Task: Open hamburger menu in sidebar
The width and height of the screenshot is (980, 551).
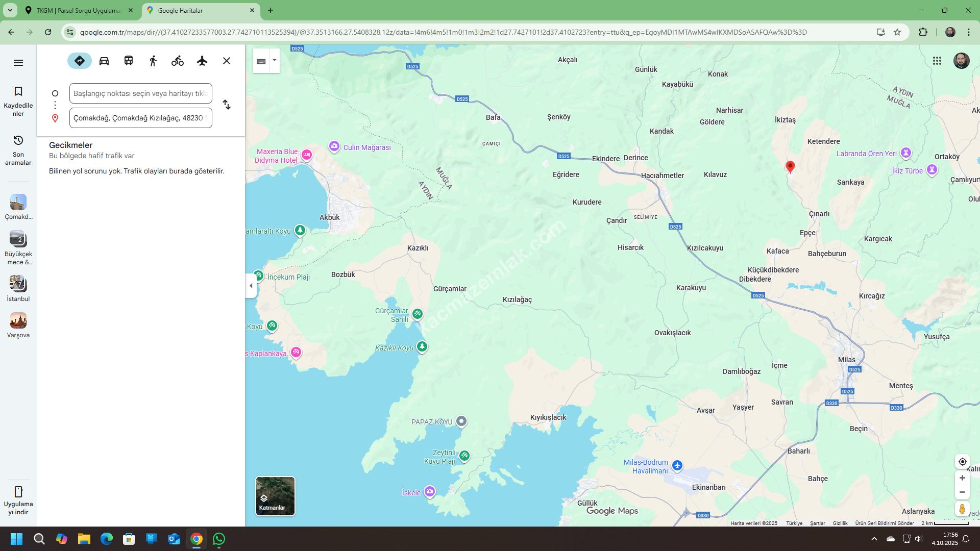Action: coord(18,62)
